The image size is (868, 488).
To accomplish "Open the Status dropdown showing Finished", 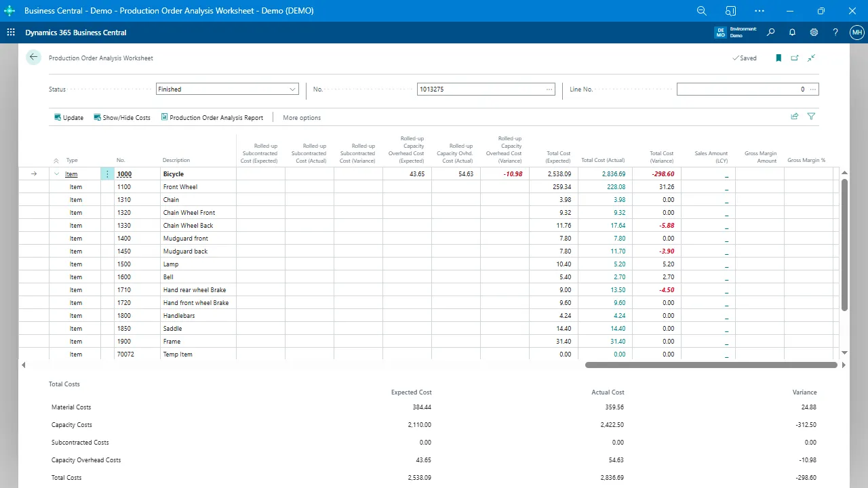I will pyautogui.click(x=227, y=89).
